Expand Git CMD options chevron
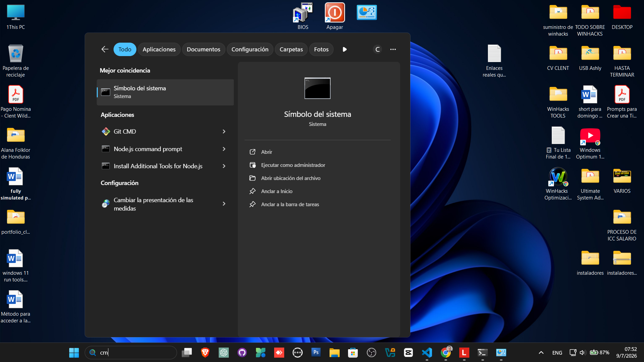 pyautogui.click(x=224, y=132)
